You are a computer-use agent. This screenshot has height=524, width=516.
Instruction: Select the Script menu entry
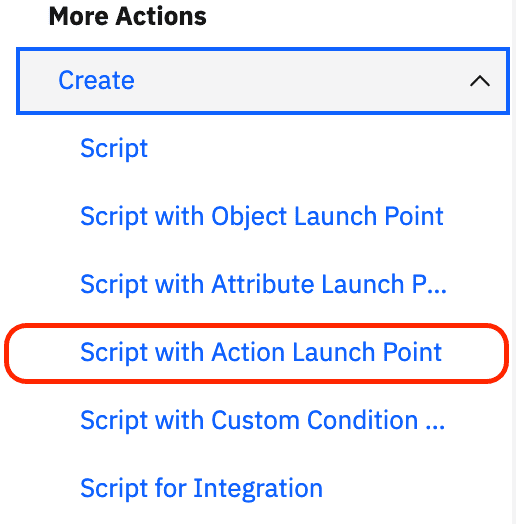click(x=114, y=148)
